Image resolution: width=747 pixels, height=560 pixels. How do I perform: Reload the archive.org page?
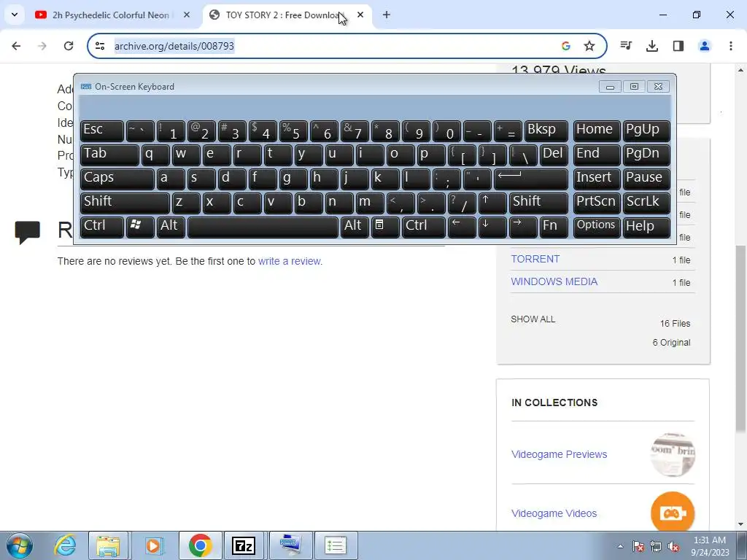tap(69, 46)
